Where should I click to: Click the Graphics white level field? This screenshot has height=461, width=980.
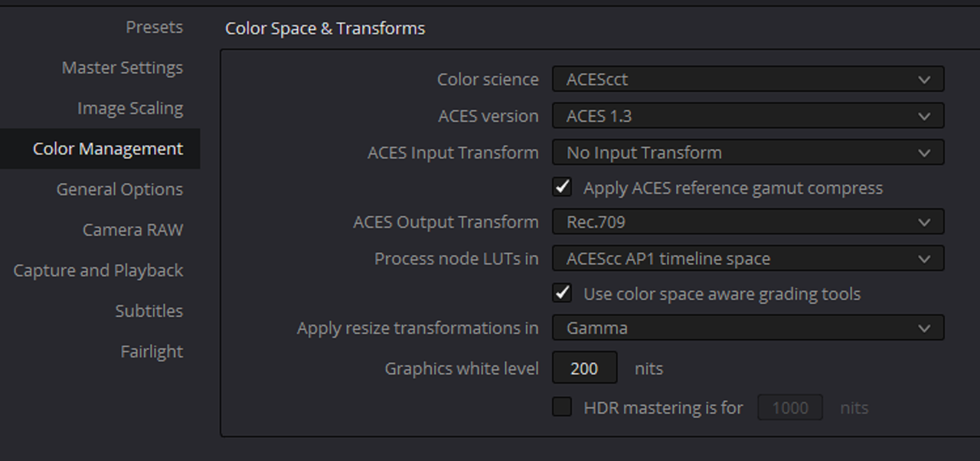pos(584,368)
